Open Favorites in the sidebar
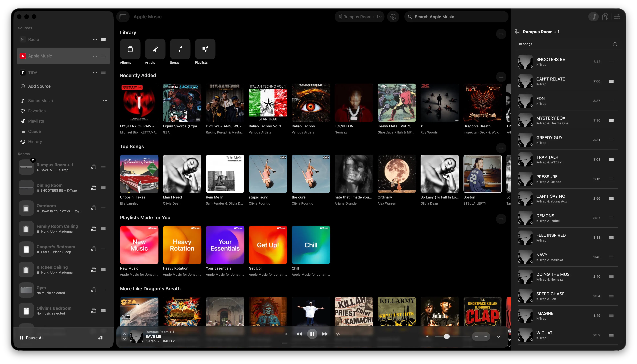The height and width of the screenshot is (364, 637). pos(37,111)
